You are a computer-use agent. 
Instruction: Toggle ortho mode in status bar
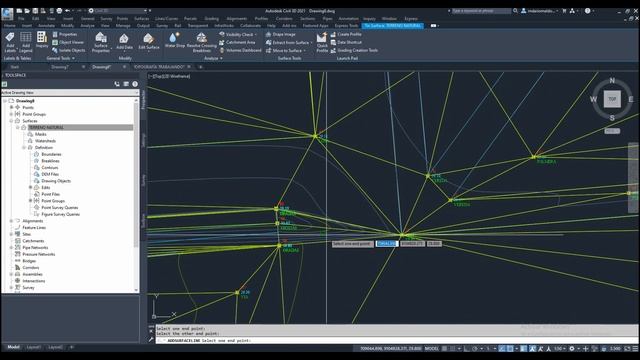[x=467, y=349]
